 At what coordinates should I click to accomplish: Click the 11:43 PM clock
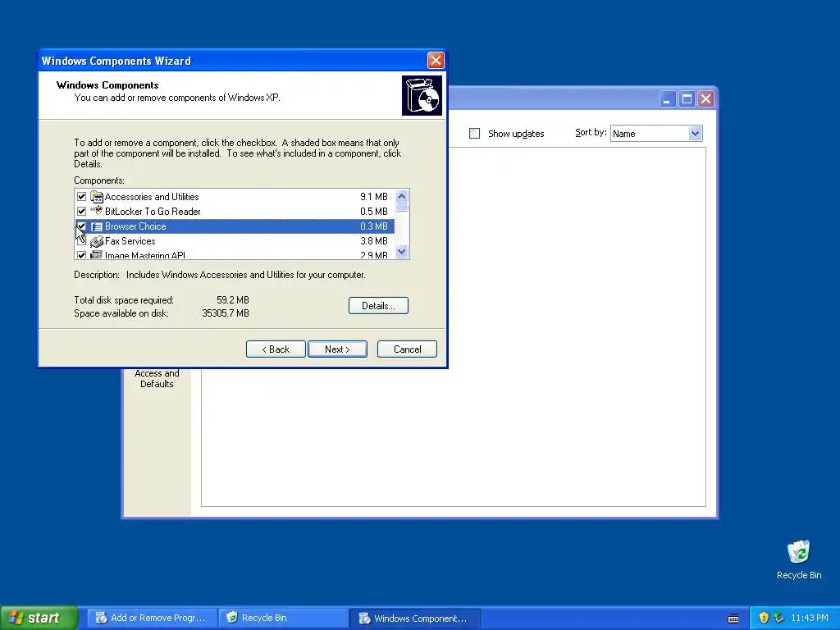click(810, 618)
